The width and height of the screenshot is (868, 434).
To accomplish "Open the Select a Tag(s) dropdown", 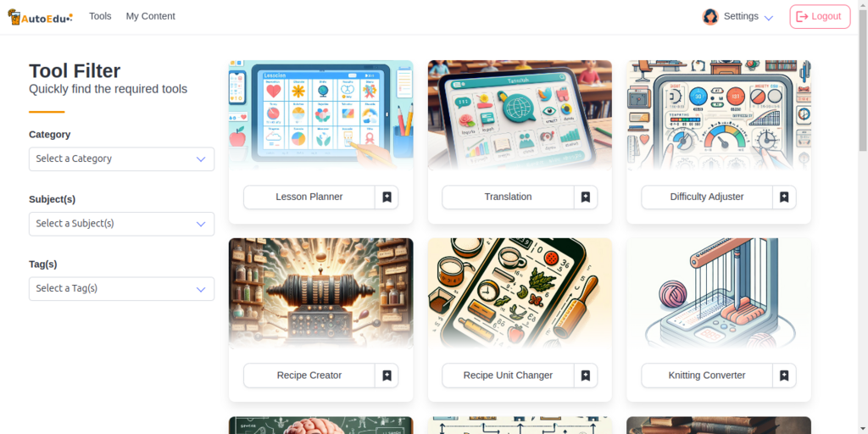I will coord(122,288).
